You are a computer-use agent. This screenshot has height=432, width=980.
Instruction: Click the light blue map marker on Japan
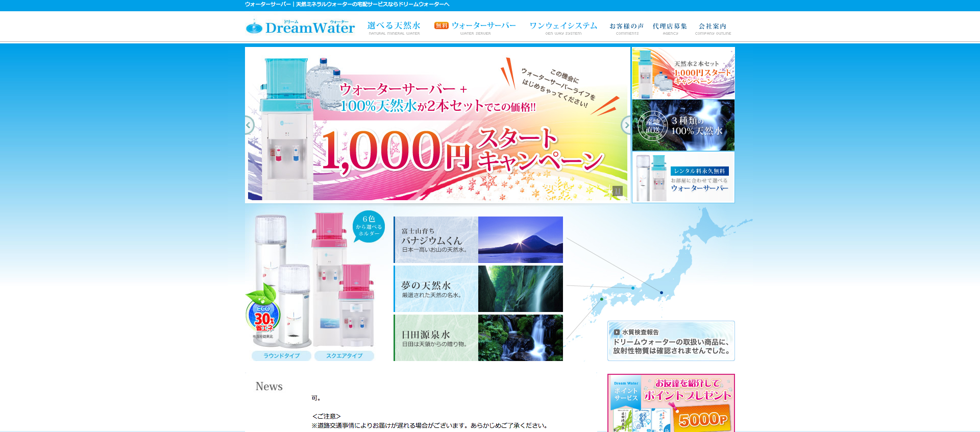[633, 288]
